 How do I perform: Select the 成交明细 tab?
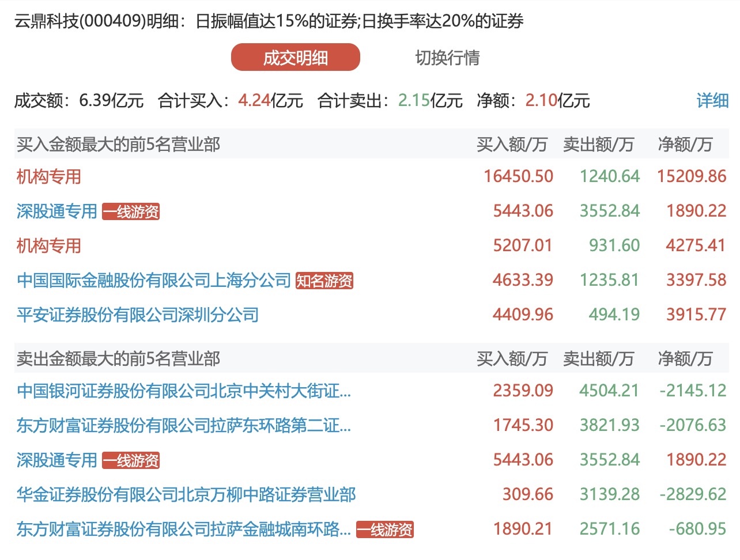295,58
